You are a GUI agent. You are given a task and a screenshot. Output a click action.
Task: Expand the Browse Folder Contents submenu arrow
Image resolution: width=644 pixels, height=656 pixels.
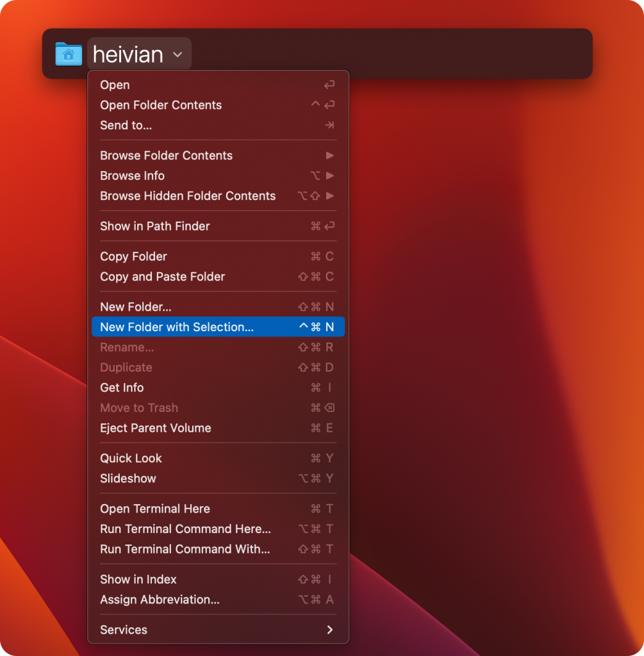pos(330,155)
